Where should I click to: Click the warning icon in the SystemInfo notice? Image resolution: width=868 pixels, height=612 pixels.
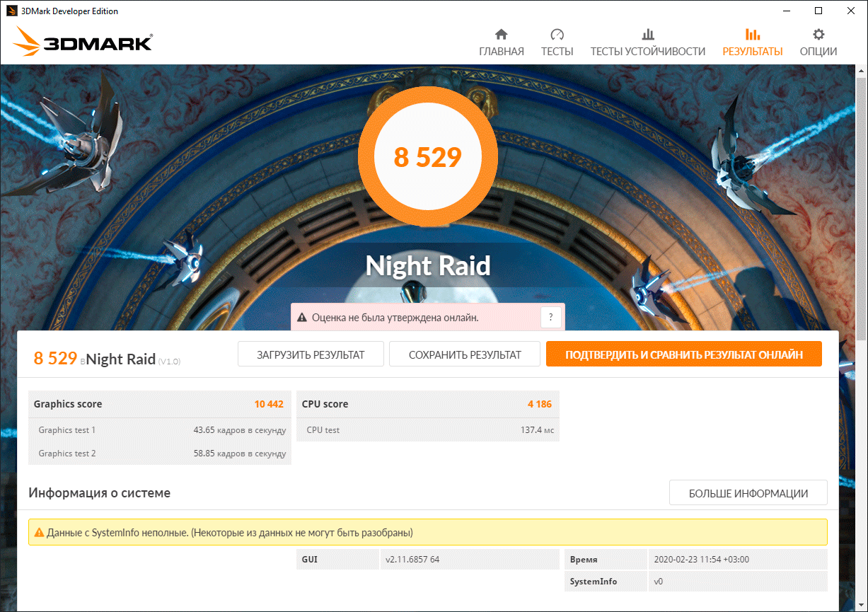[x=39, y=532]
